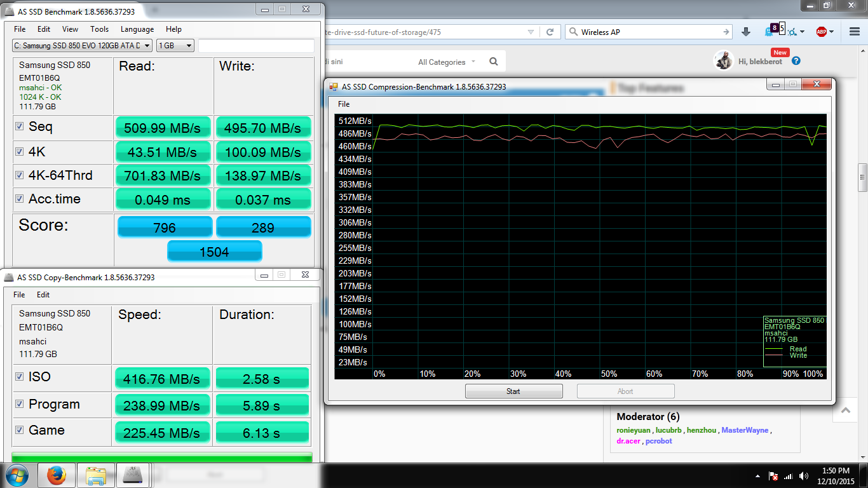The width and height of the screenshot is (868, 488).
Task: Open the Disconnect extension dropdown arrow
Action: (803, 32)
